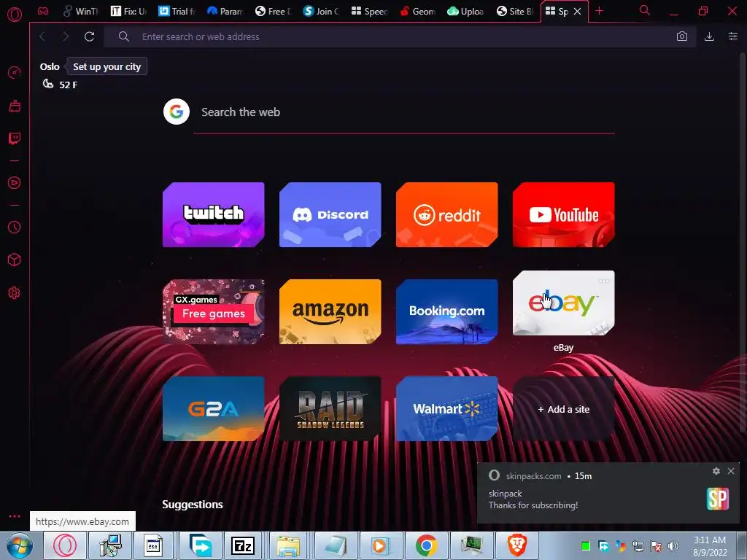Open the Booking.com speed dial tile

(x=447, y=312)
